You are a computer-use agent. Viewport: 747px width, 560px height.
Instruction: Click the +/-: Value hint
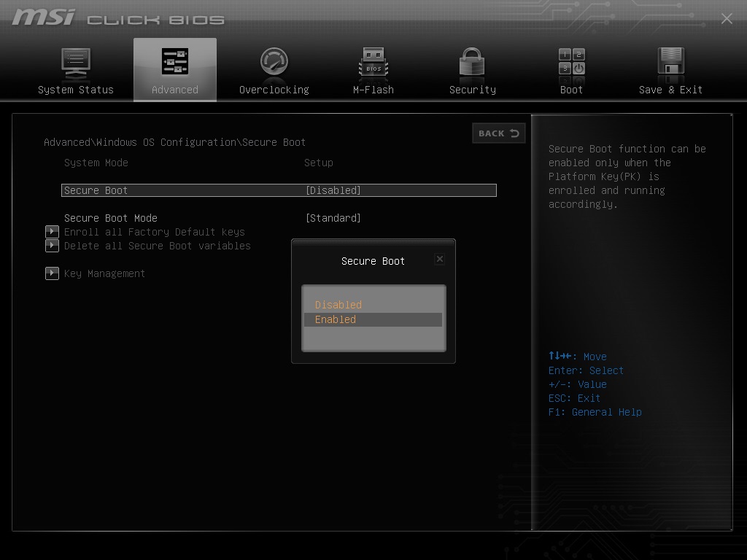(x=578, y=384)
